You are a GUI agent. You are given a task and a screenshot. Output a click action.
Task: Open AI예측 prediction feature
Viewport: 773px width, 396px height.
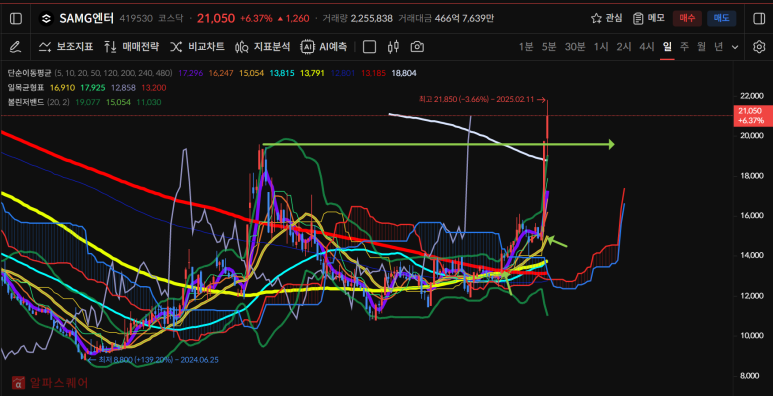(324, 47)
